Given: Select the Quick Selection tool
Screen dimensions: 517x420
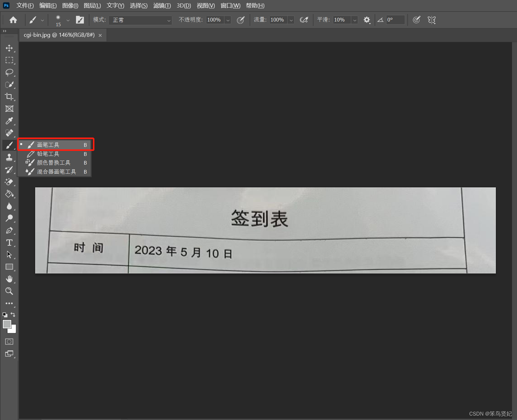Looking at the screenshot, I should click(9, 84).
